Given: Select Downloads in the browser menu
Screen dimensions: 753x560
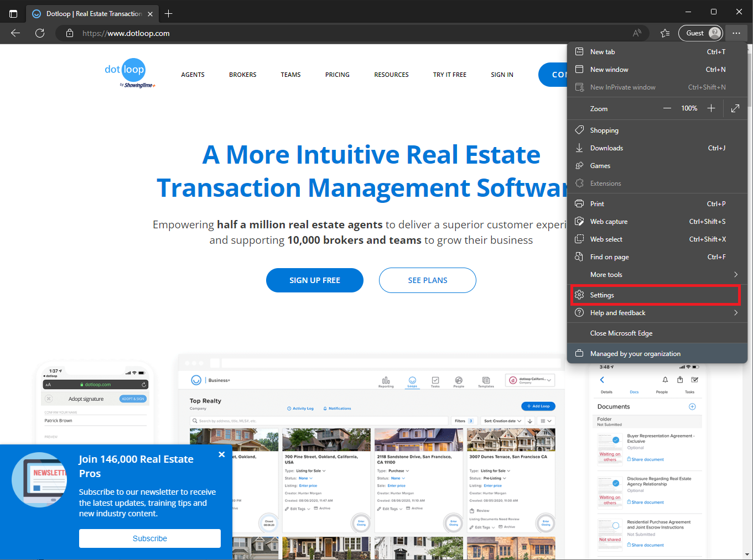Looking at the screenshot, I should 606,148.
